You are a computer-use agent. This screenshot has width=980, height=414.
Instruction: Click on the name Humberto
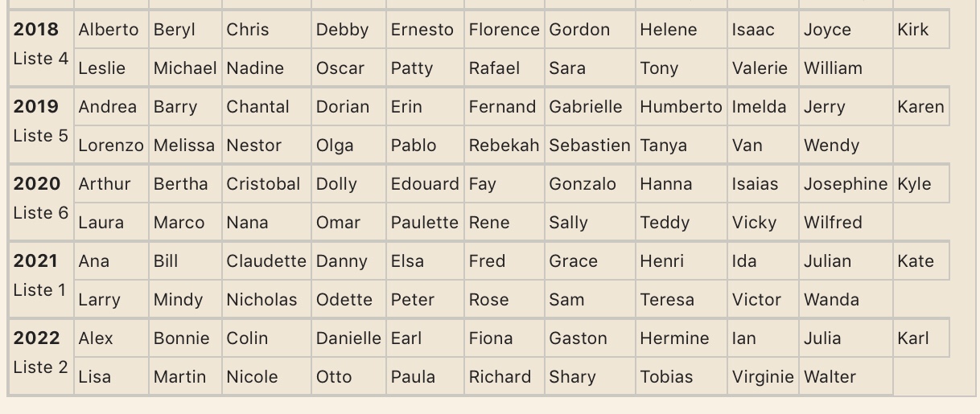681,107
